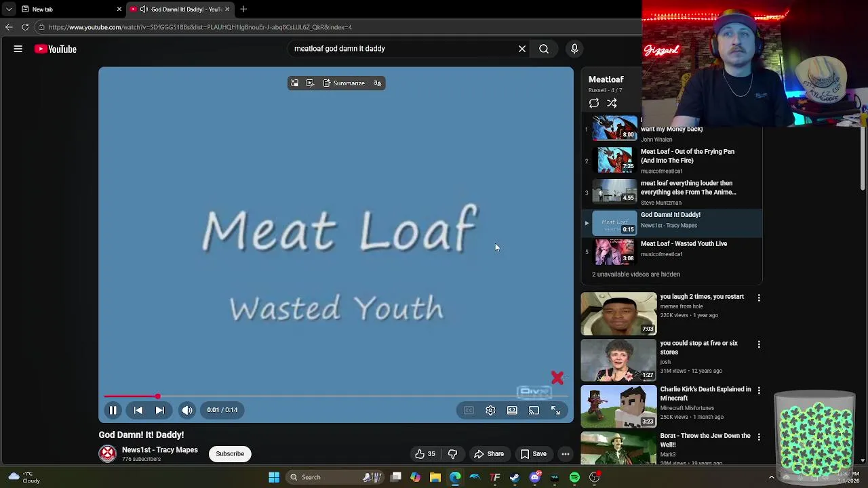The image size is (868, 488).
Task: Open the News1st - Tracy Mapes channel name
Action: [x=160, y=450]
